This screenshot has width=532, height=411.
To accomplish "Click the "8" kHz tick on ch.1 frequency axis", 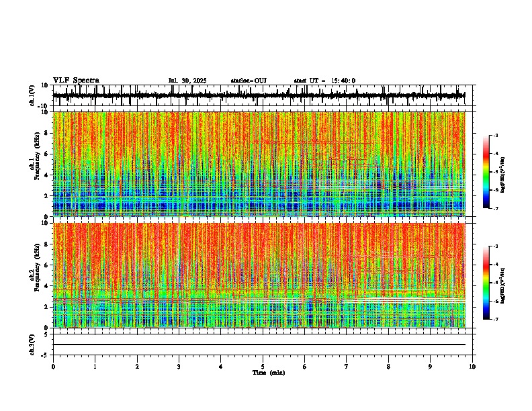I will click(47, 133).
